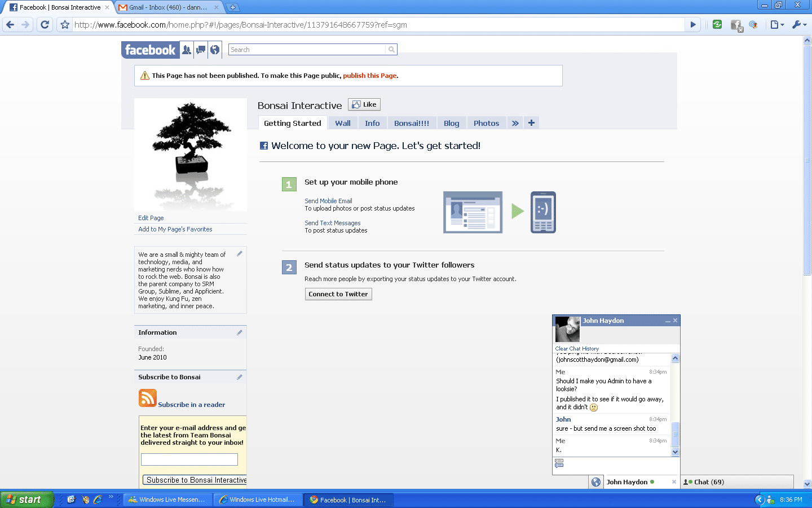Viewport: 812px width, 508px height.
Task: Click Internet Explorer quick launch icon
Action: pos(98,500)
